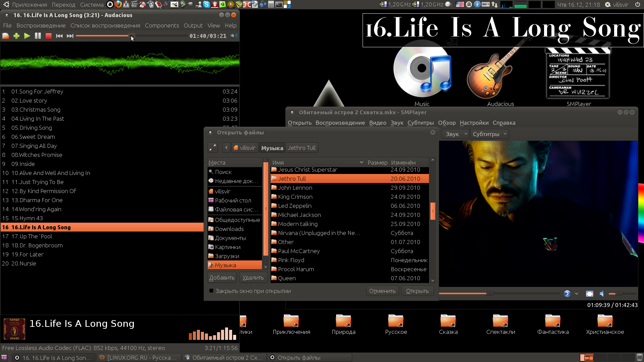Select track 17.Up The 'Pool in playlist
The width and height of the screenshot is (644, 362).
pos(102,236)
